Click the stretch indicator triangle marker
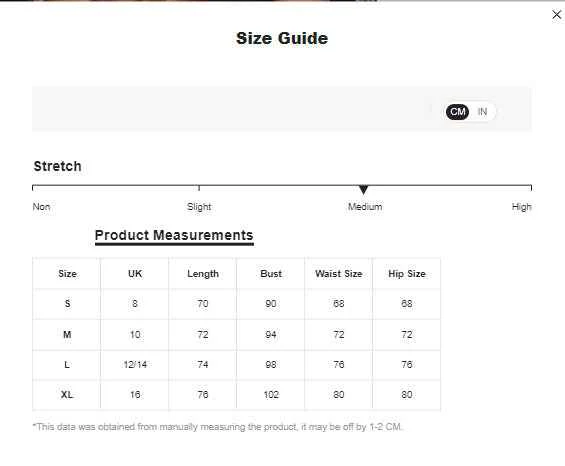Screen dimensions: 565x466 tap(364, 189)
